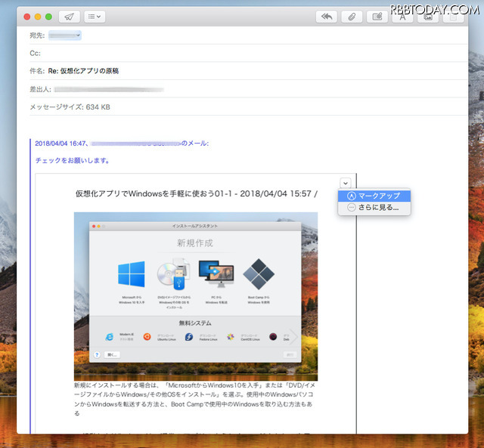The height and width of the screenshot is (448, 484).
Task: Click the PC transfer Windows icon
Action: coord(216,274)
